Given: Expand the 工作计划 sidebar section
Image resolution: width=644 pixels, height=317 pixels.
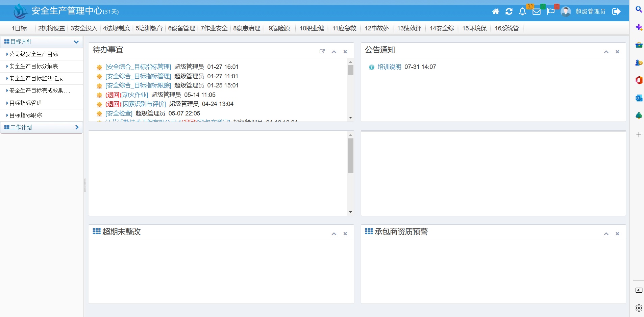Looking at the screenshot, I should [x=76, y=127].
